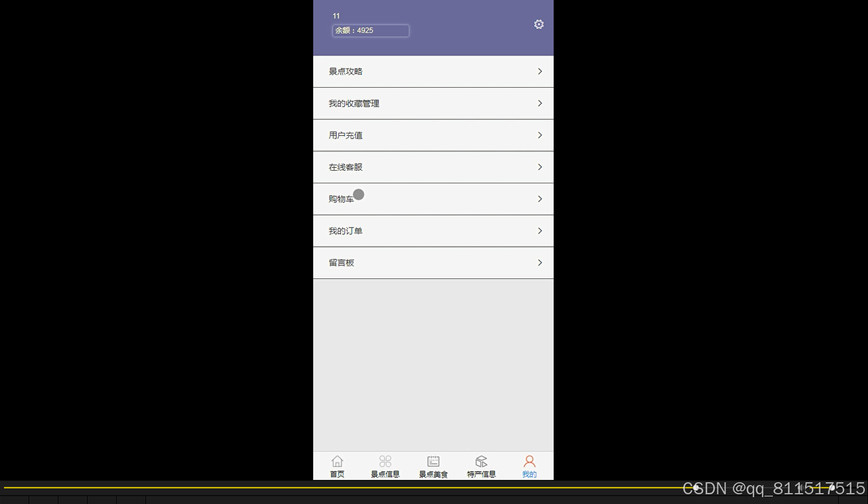Viewport: 868px width, 504px height.
Task: Expand the 景点攻略 row chevron
Action: [540, 72]
